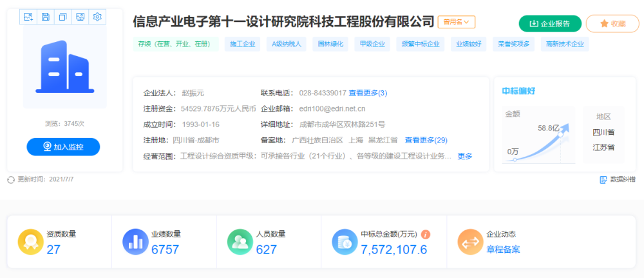644x278 pixels.
Task: Select the 频繁中标企业 tag
Action: click(x=421, y=45)
